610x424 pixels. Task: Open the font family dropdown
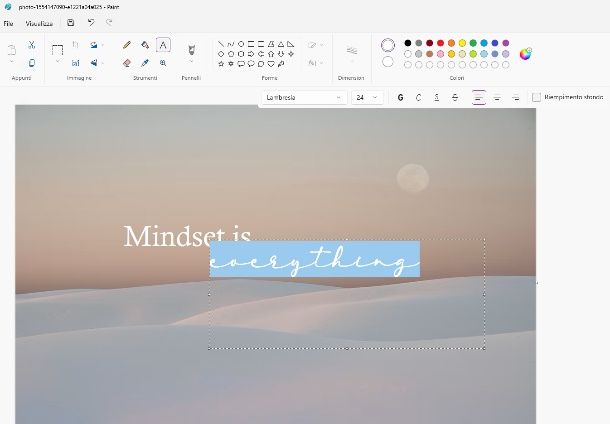click(x=304, y=98)
